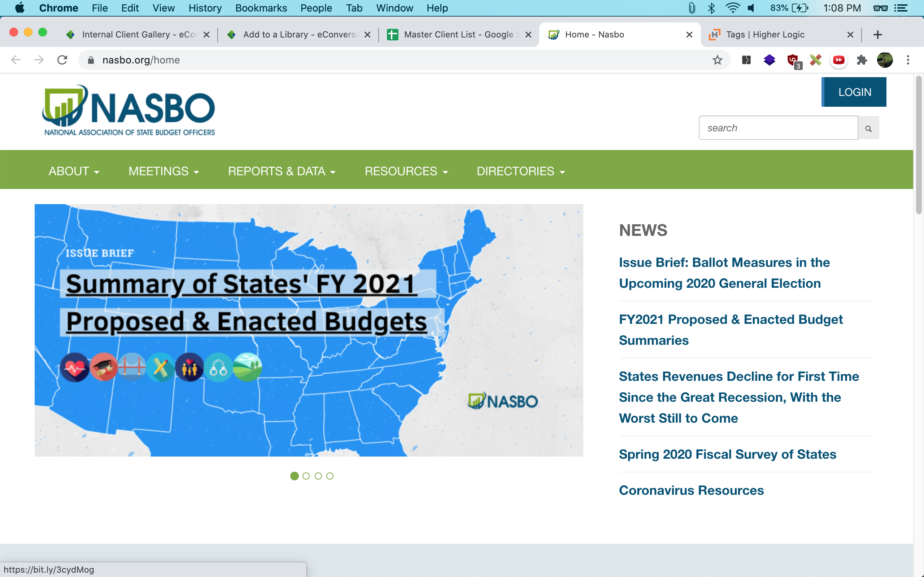Open the Coronavirus Resources news link
The height and width of the screenshot is (577, 924).
point(691,490)
